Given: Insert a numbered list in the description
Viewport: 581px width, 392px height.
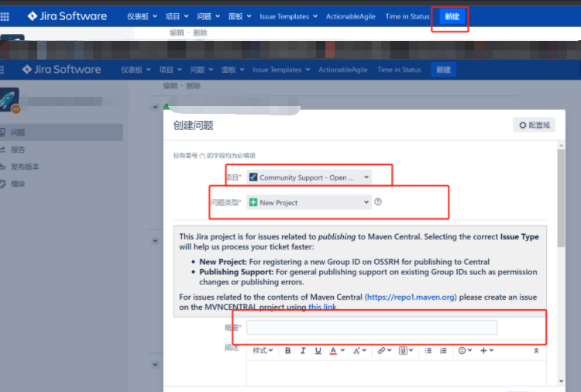Looking at the screenshot, I should 443,350.
